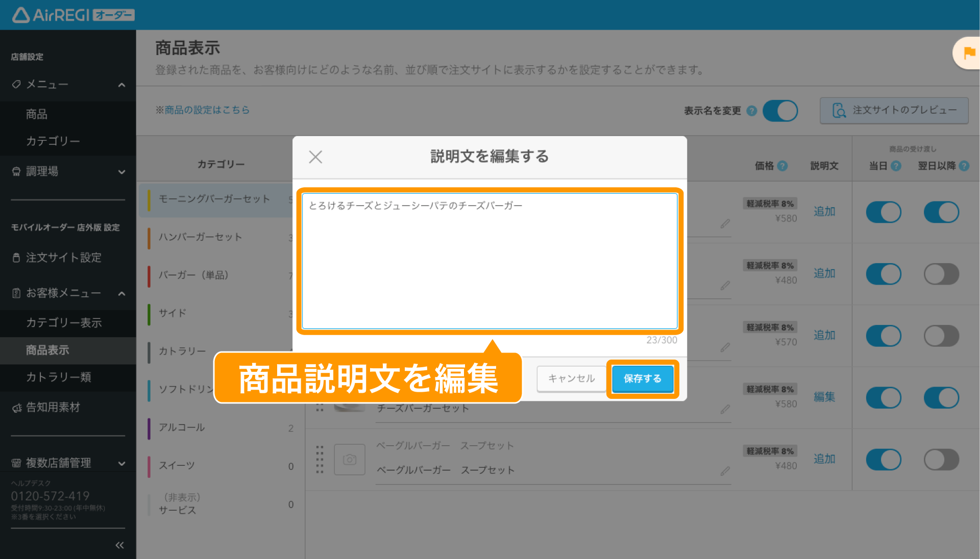This screenshot has width=980, height=559.
Task: Click ベーグルバーガー スープセット display name field
Action: click(x=553, y=471)
